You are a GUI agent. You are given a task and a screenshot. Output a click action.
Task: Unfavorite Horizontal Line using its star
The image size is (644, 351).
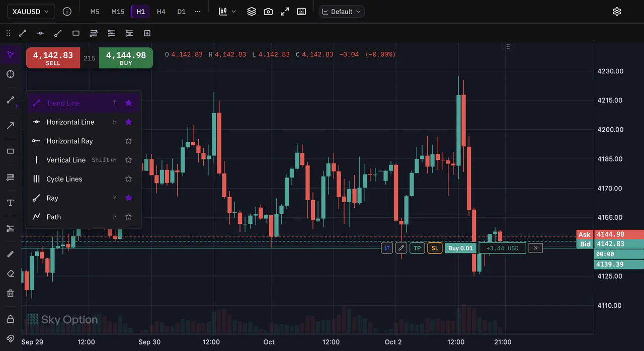click(x=128, y=122)
